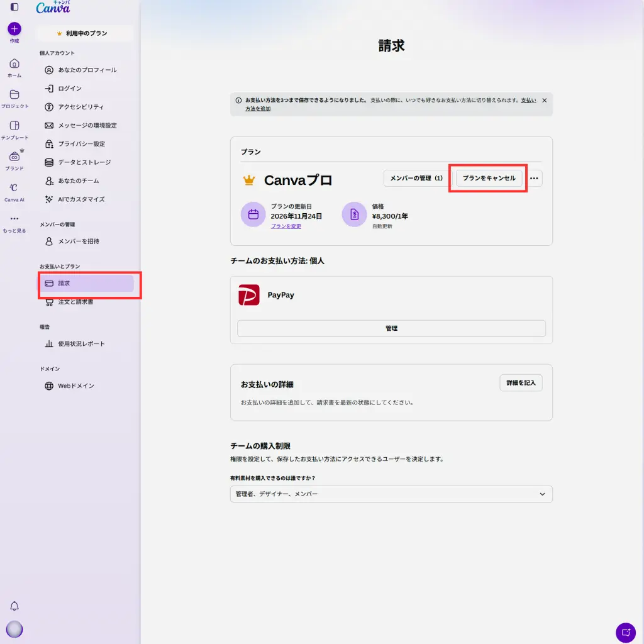The image size is (644, 644).
Task: Click プランをキャンセル to cancel the plan
Action: point(488,179)
